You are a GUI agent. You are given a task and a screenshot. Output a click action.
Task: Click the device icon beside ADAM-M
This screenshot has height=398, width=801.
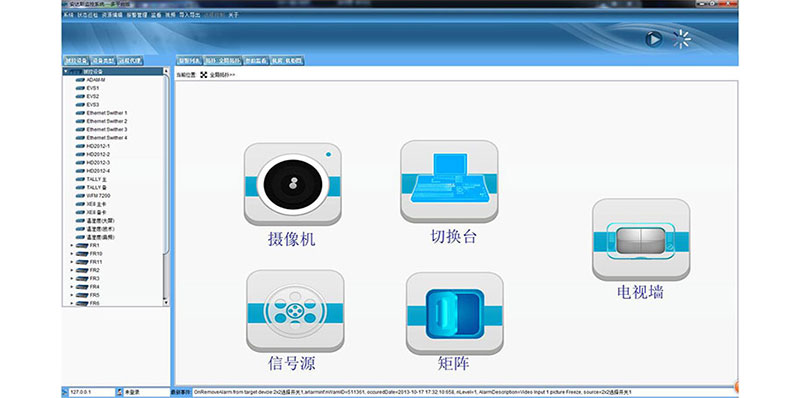click(80, 80)
